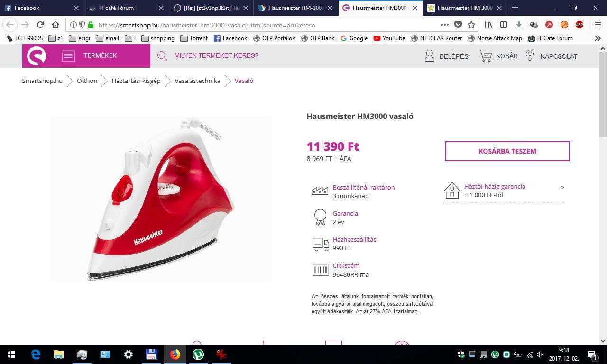Click the Adblock Plus ABP icon
The image size is (607, 364).
[579, 25]
